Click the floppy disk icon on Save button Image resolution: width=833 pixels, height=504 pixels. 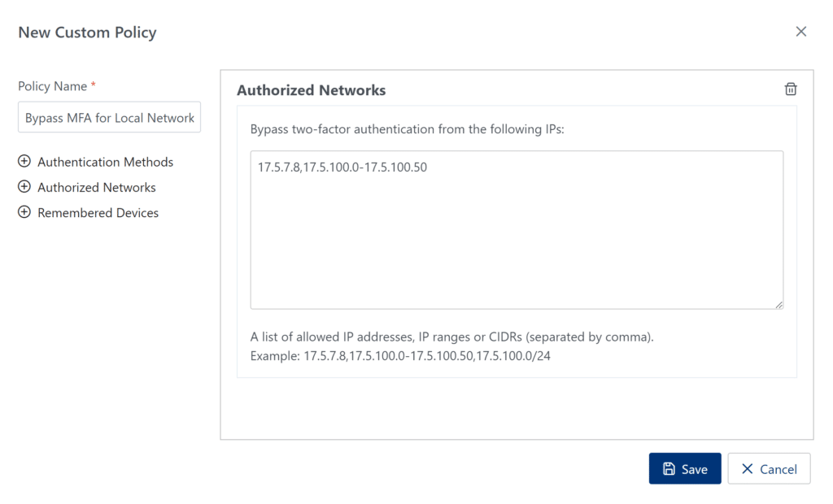coord(669,468)
